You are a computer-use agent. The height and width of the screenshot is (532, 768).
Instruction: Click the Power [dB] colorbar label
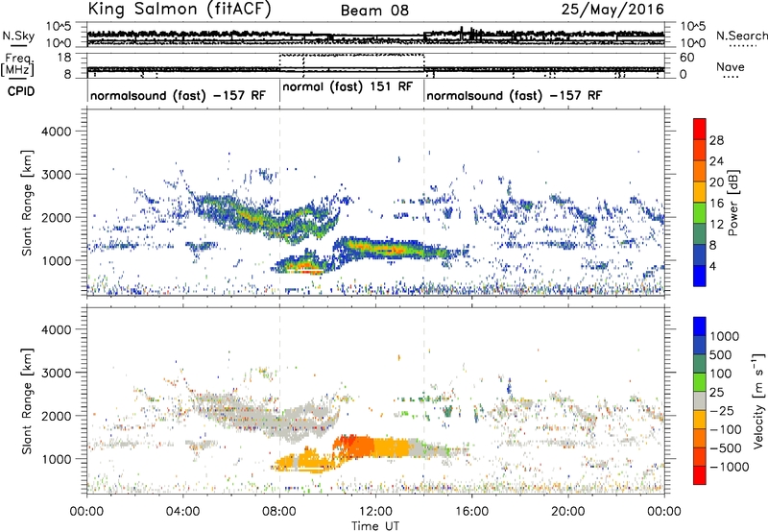(732, 203)
